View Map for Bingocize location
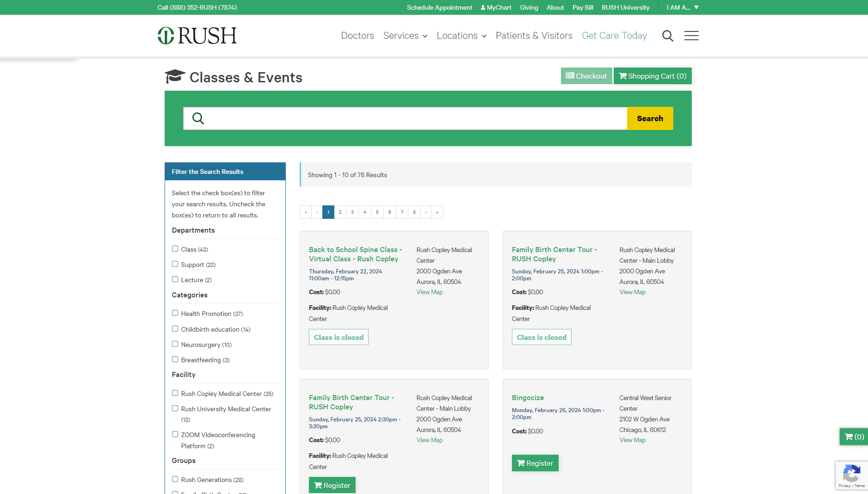Screen dimensions: 868x494 (632, 440)
